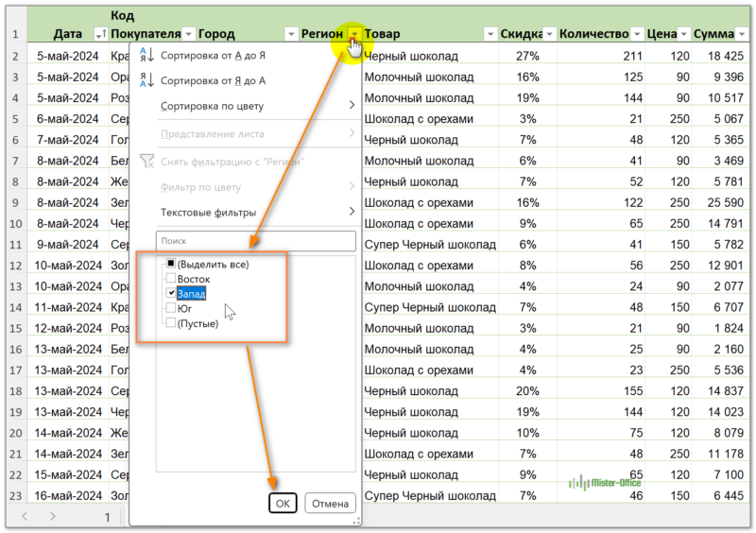
Task: Click the Дата column sort-filter arrow
Action: [x=100, y=35]
